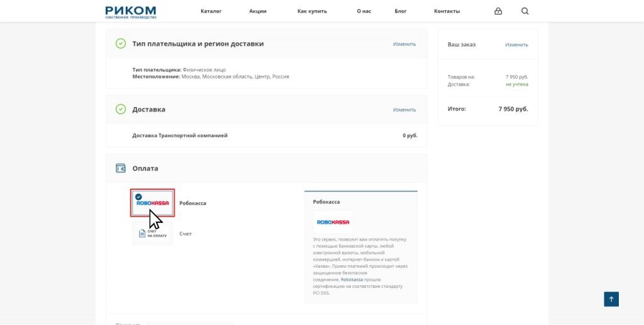Go to Как купить page
Viewport: 644px width, 325px height.
point(311,11)
